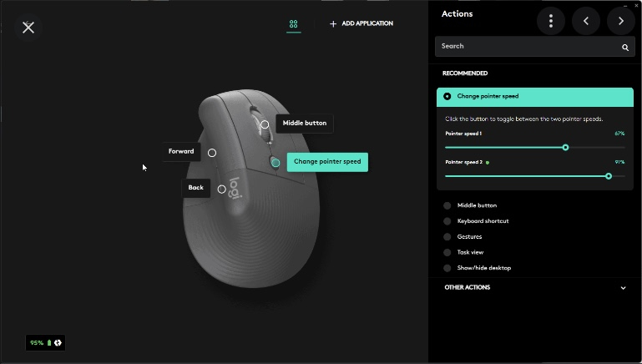Open the all-applications grid icon
This screenshot has height=364, width=642.
pos(294,24)
